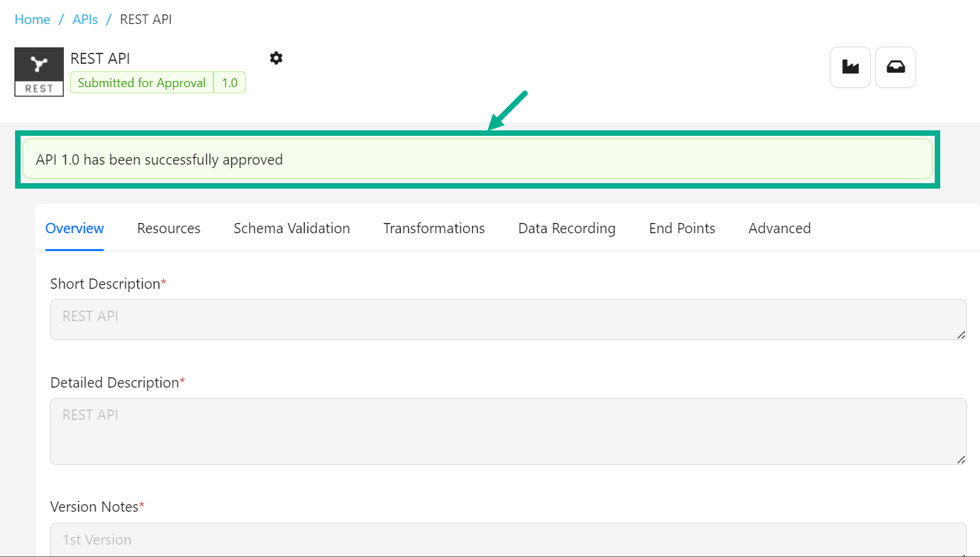The width and height of the screenshot is (980, 557).
Task: Go to Home in the breadcrumb
Action: pyautogui.click(x=32, y=19)
